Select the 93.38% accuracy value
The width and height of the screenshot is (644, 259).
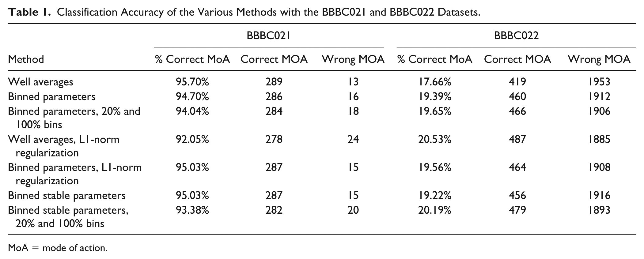click(192, 210)
